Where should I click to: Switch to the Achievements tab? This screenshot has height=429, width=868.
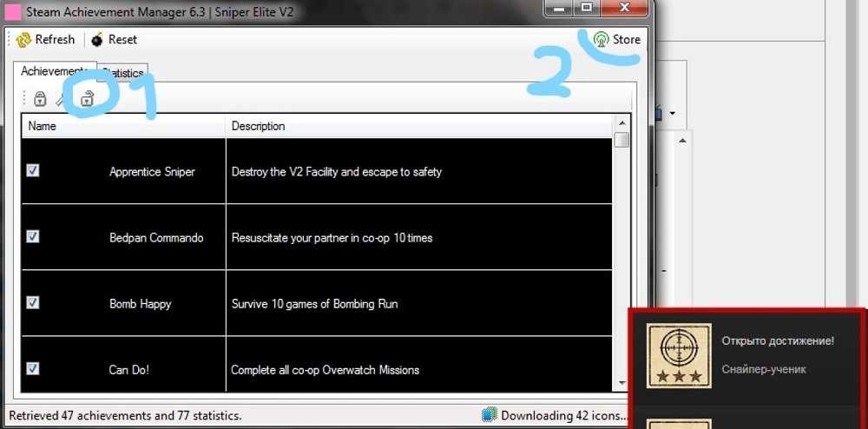coord(55,71)
